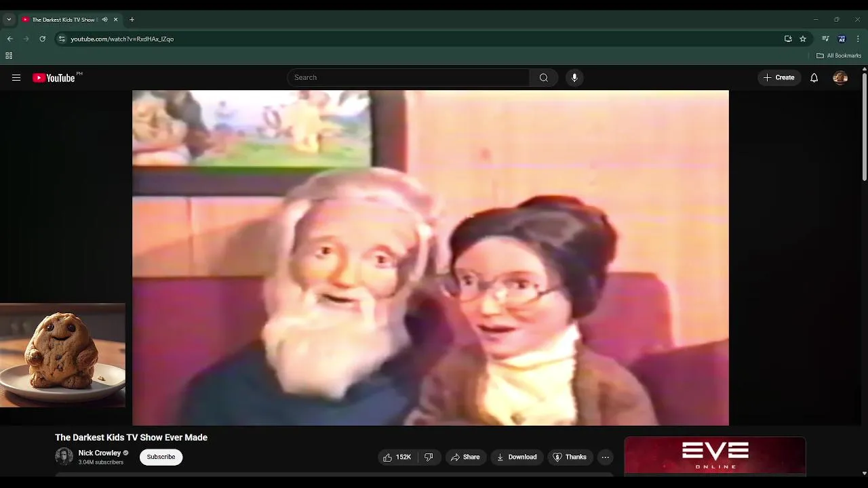The image size is (868, 488).
Task: Open Nick Crowley channel avatar
Action: point(64,457)
